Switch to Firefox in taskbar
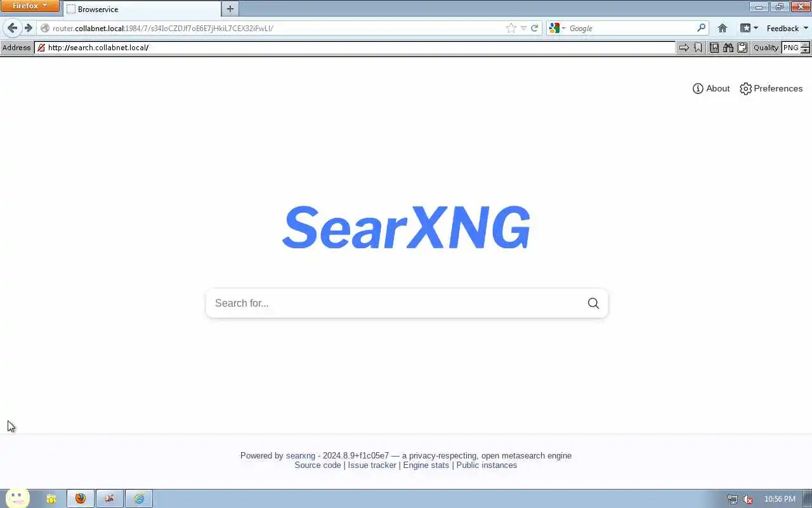Image resolution: width=812 pixels, height=508 pixels. [x=81, y=499]
